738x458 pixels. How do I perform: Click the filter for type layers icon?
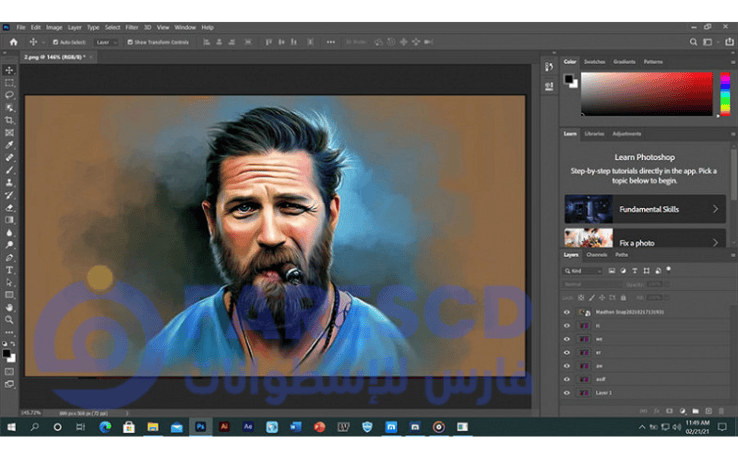pyautogui.click(x=634, y=271)
